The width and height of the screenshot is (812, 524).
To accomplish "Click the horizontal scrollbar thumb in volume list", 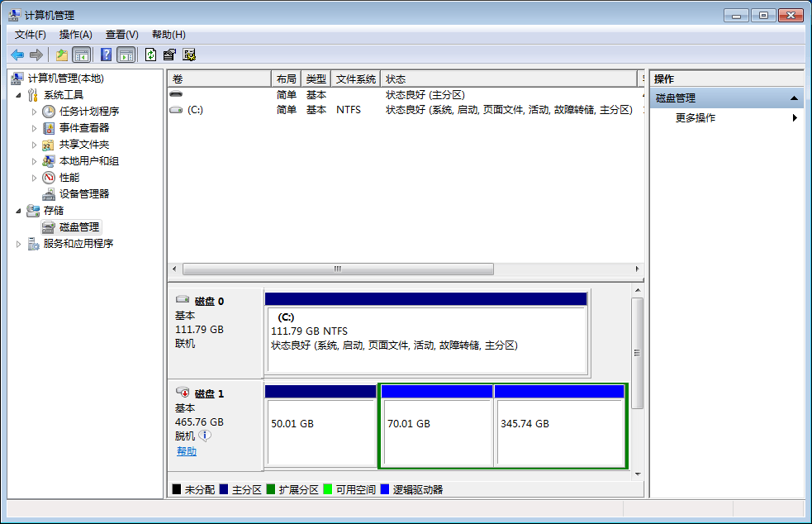I will (x=338, y=269).
